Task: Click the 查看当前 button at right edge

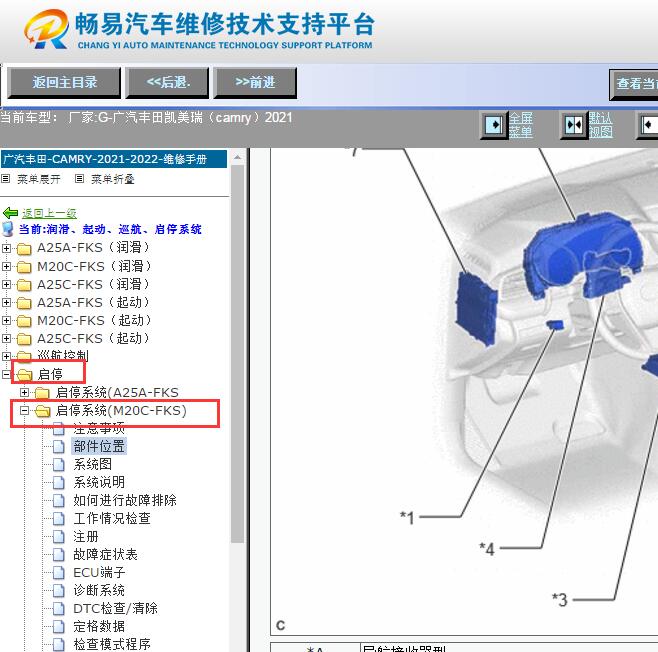Action: [634, 84]
